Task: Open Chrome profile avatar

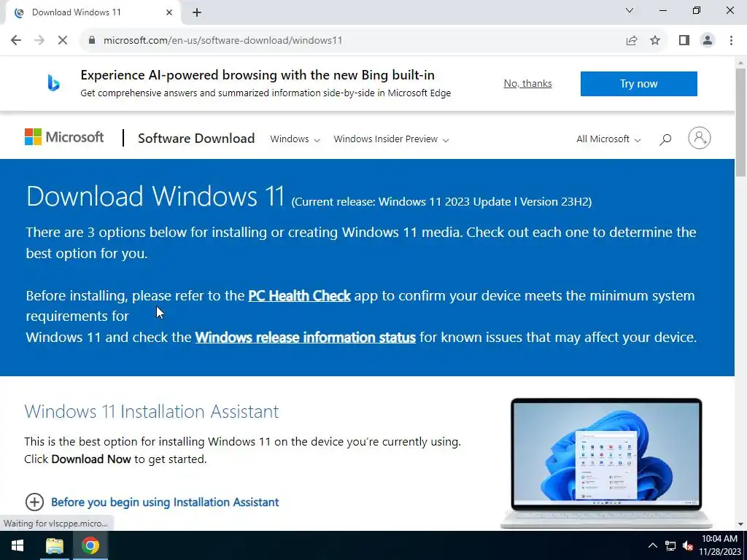Action: 708,41
